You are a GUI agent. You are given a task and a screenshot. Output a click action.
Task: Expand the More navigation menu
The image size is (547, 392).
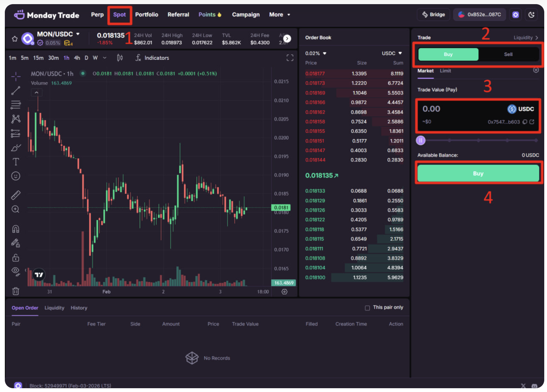(x=280, y=14)
